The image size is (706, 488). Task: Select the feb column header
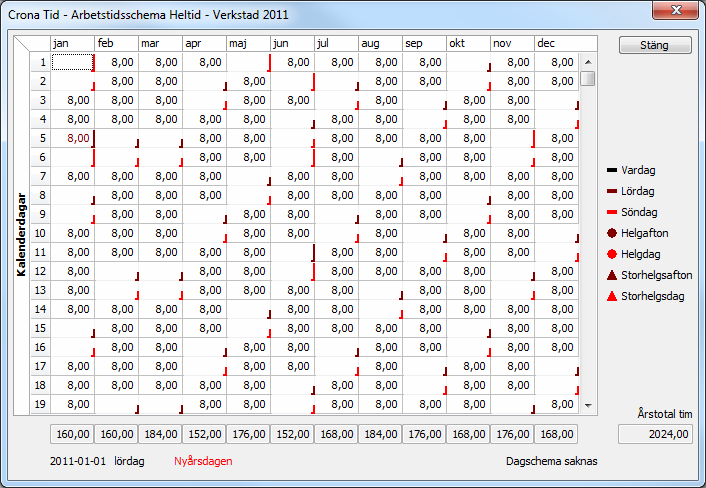click(116, 44)
